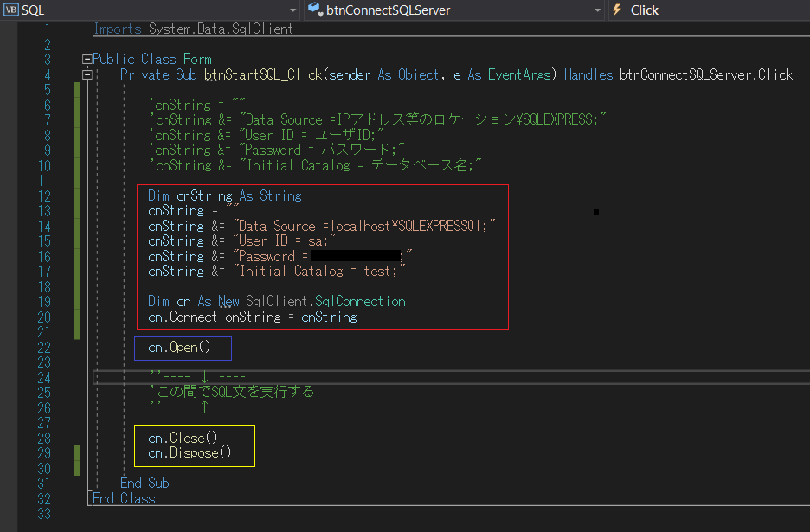Collapse the btnStartSQL_Click sub
Image resolution: width=810 pixels, height=532 pixels.
[x=87, y=74]
